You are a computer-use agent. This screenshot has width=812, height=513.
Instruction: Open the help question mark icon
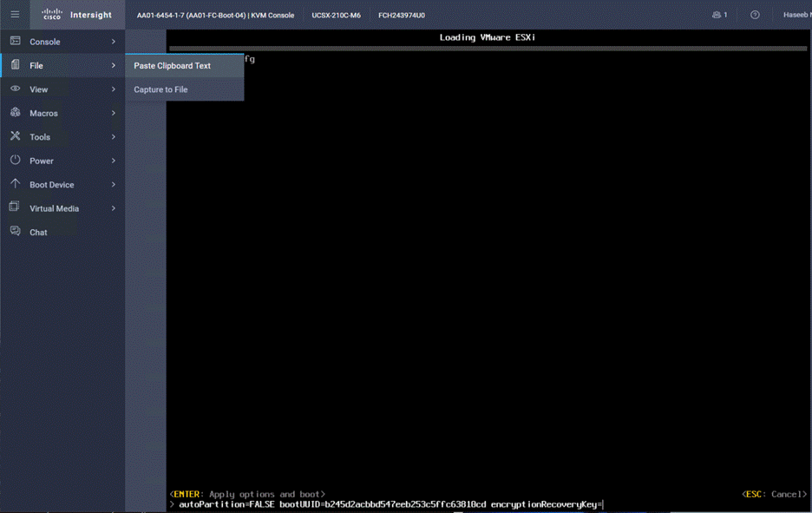click(x=755, y=14)
